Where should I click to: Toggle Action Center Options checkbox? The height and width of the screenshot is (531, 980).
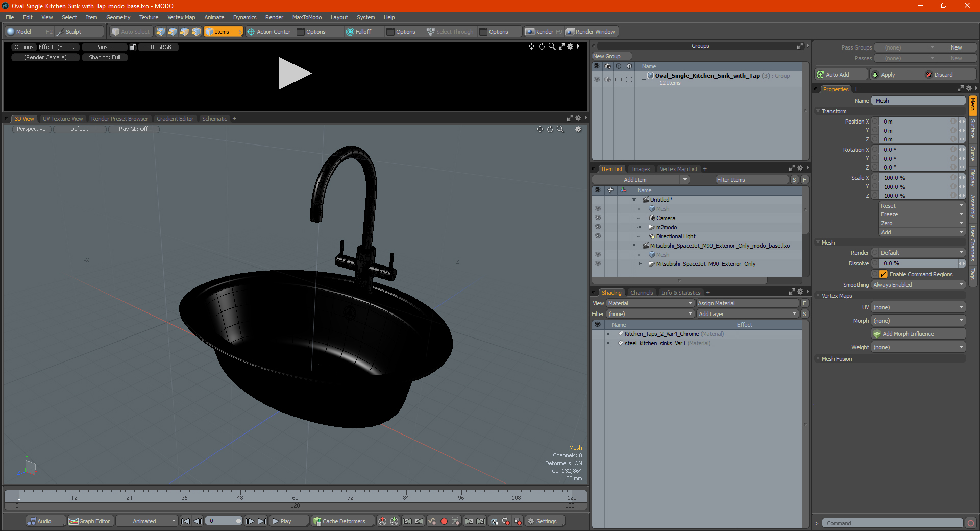(301, 32)
